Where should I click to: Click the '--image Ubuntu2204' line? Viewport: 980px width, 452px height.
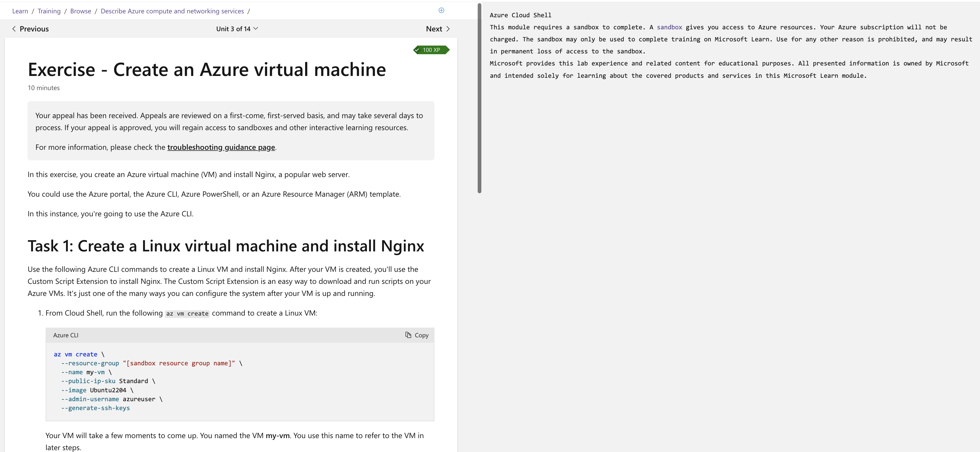pos(97,390)
